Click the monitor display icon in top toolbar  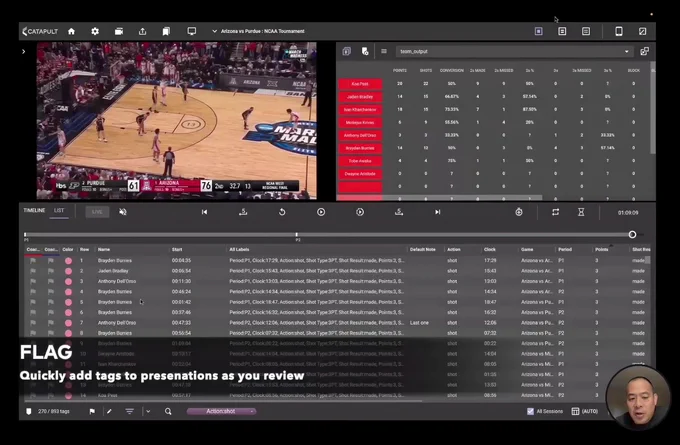191,31
